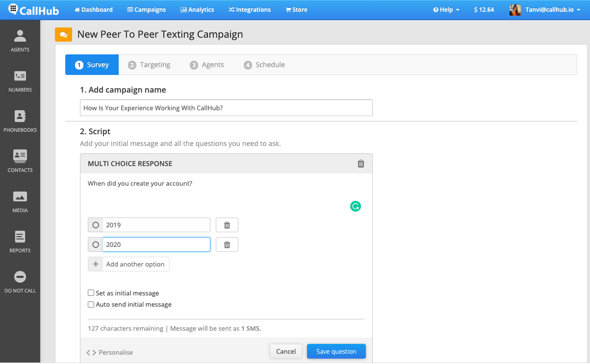This screenshot has height=364, width=590.
Task: Click the green Grammarly icon
Action: 355,207
